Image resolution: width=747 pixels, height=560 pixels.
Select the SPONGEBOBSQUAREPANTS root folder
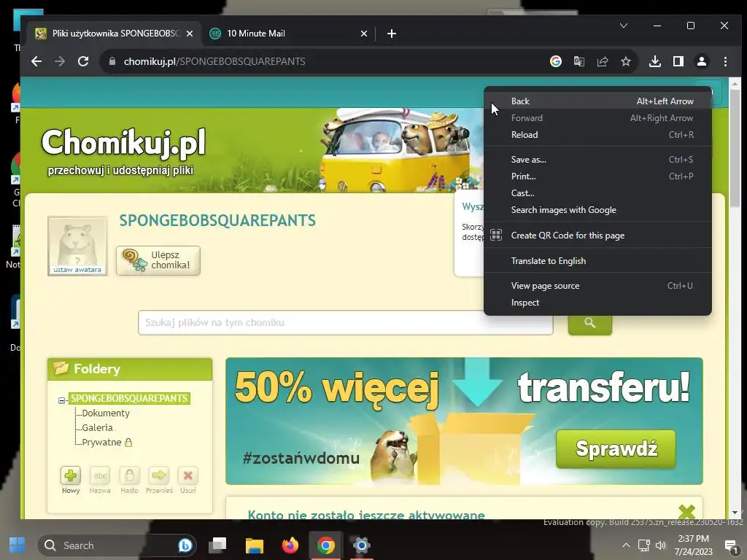(x=129, y=398)
